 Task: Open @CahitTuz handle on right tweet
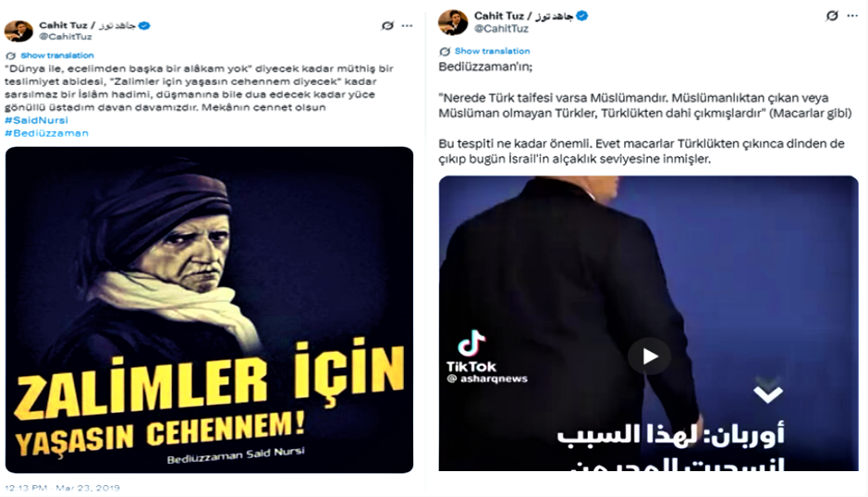502,29
